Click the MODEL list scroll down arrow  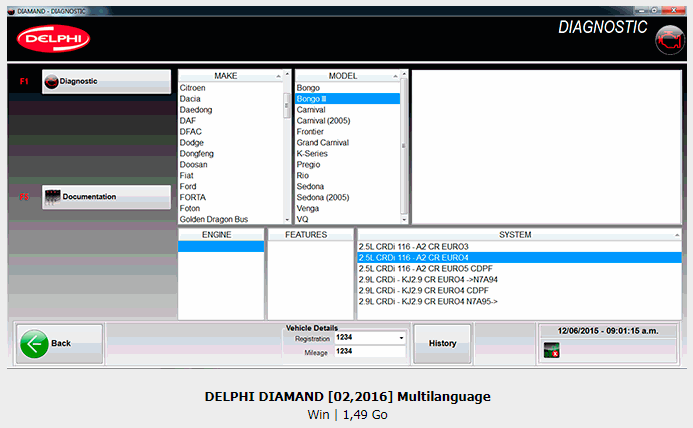click(x=404, y=220)
